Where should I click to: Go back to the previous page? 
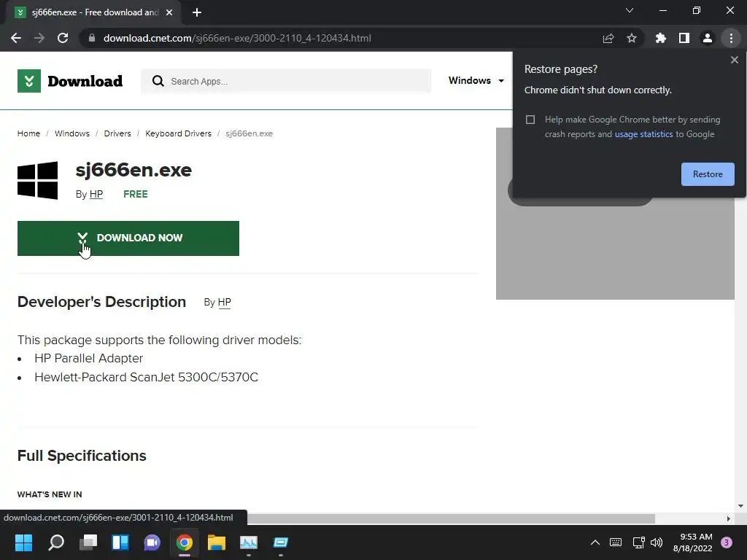click(16, 38)
